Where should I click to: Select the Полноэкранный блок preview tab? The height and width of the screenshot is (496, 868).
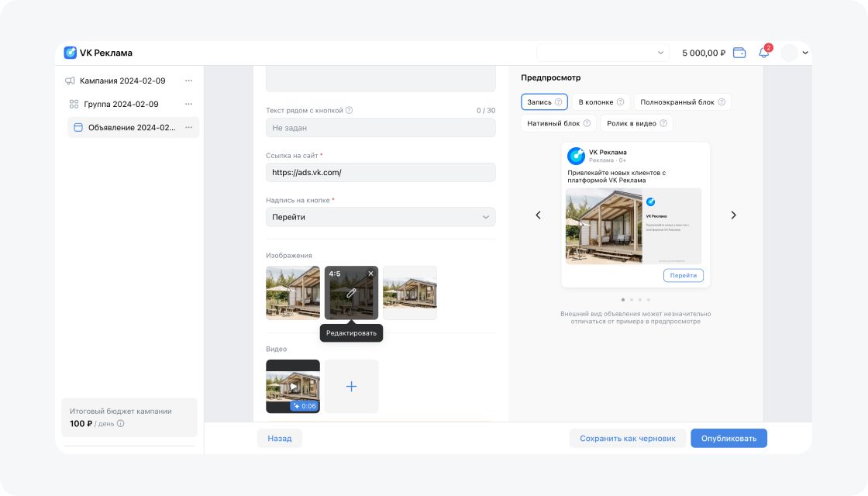(682, 102)
